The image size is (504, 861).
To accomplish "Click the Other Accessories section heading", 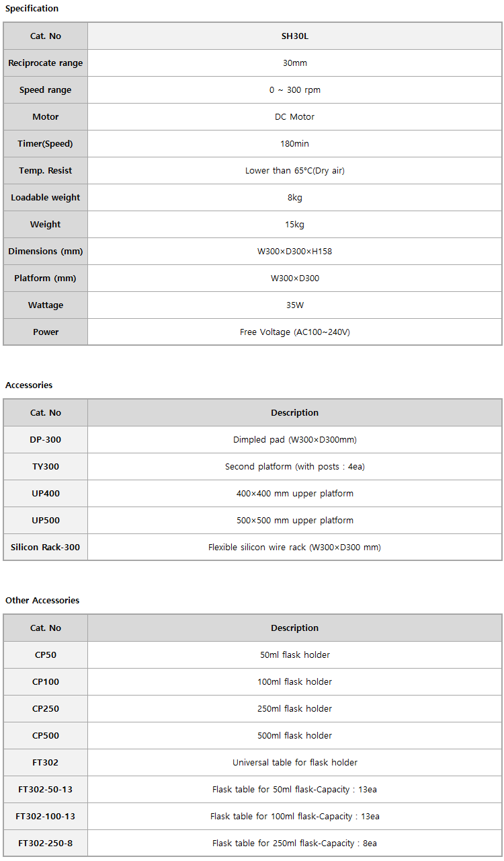I will click(42, 600).
